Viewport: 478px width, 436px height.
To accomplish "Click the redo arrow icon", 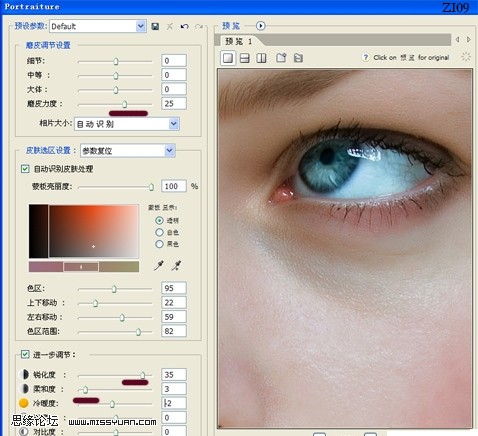I will click(x=199, y=26).
